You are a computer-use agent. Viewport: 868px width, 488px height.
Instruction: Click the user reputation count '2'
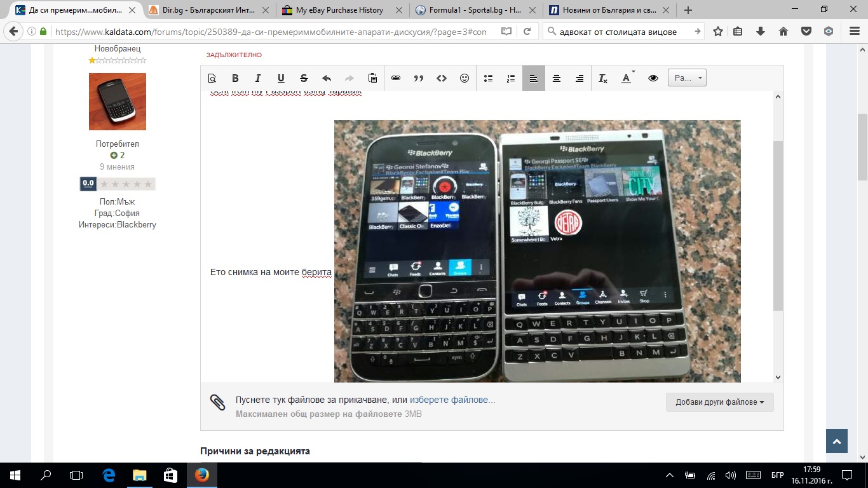[118, 155]
